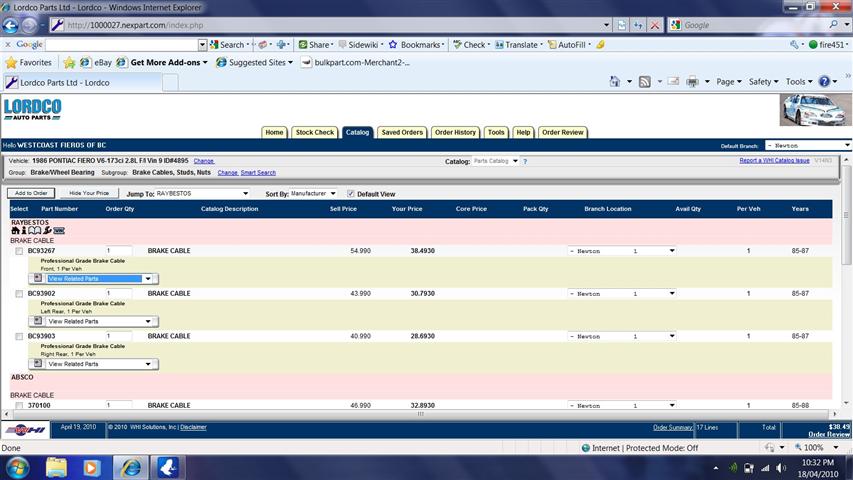Open Report a WHI Catalog Issue link
The image size is (853, 480).
coord(774,161)
